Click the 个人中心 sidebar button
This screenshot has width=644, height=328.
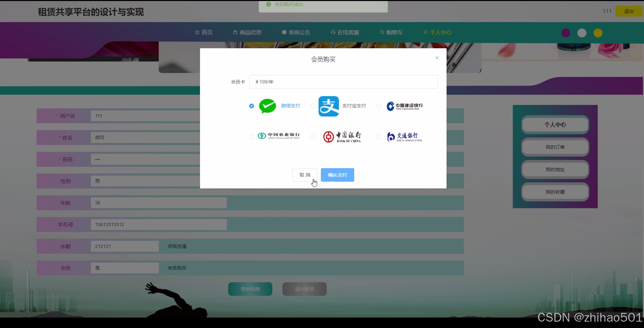point(555,125)
